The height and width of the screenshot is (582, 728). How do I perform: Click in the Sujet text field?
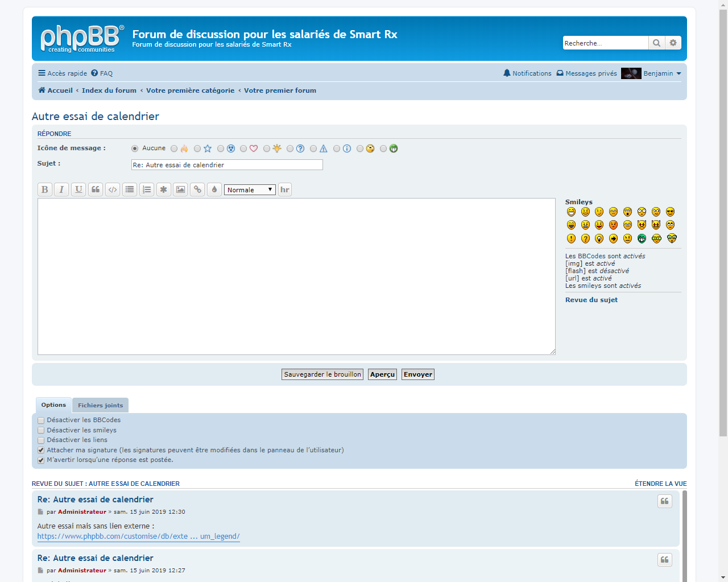point(227,165)
